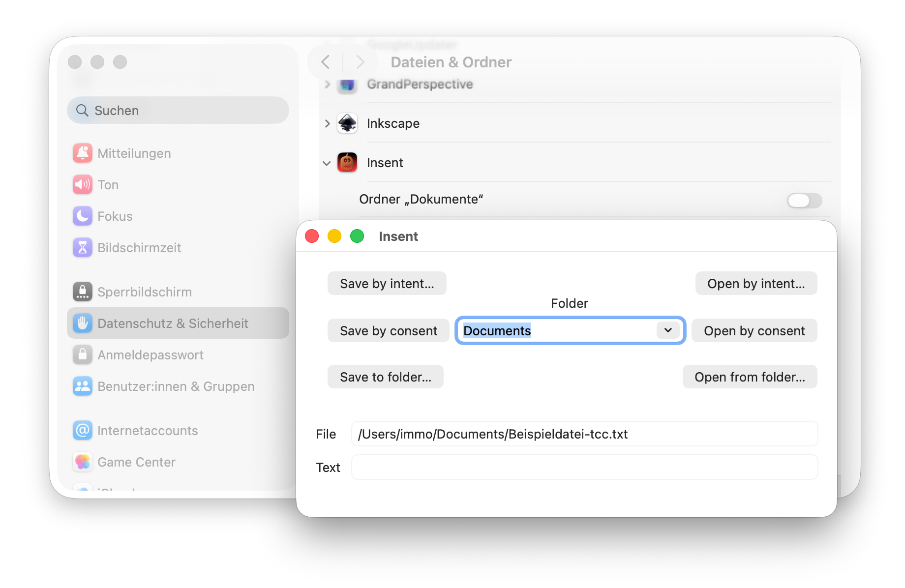The image size is (905, 588).
Task: Click the Insent app icon in list
Action: click(347, 163)
